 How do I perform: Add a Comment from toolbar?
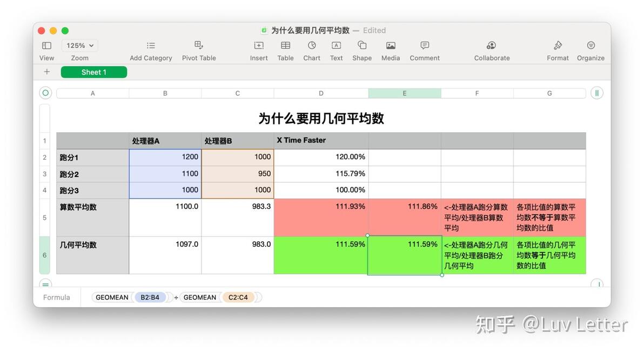pos(425,45)
